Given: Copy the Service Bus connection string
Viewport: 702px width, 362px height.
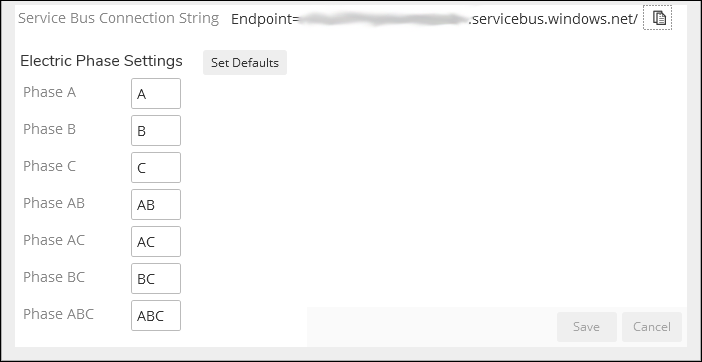Looking at the screenshot, I should (x=657, y=18).
